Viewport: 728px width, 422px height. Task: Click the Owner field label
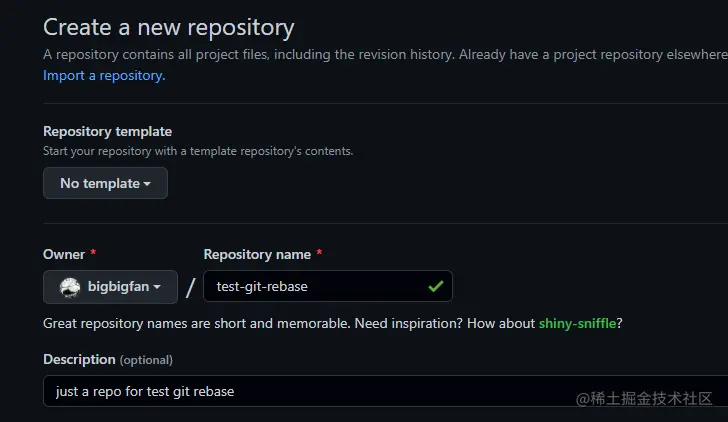64,254
